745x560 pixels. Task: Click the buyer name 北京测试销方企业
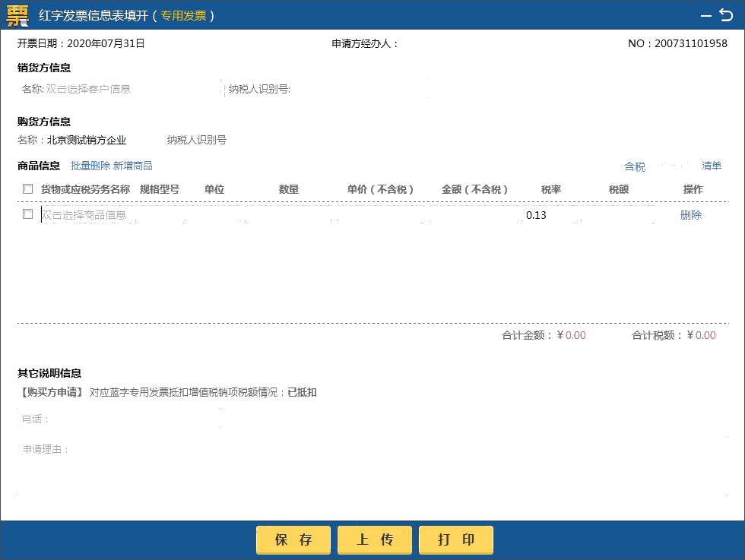87,140
